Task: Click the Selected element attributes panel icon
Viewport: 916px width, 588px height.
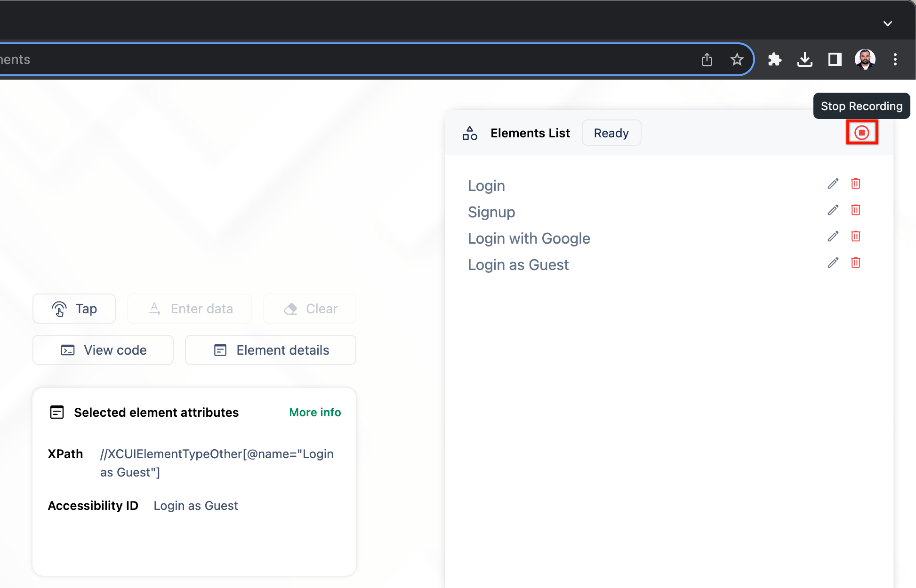Action: click(57, 413)
